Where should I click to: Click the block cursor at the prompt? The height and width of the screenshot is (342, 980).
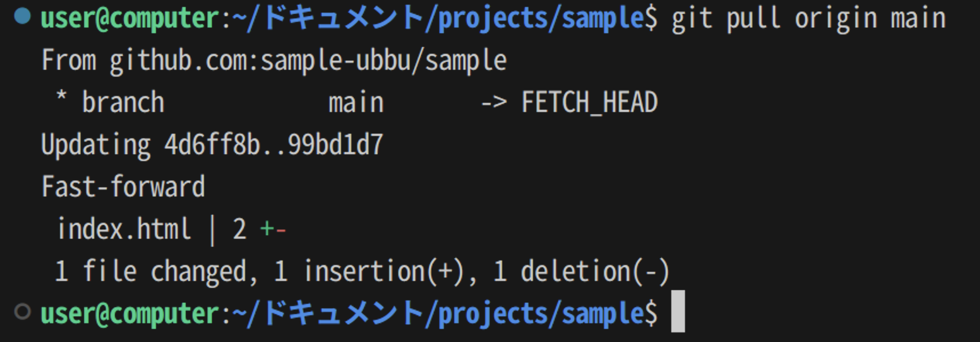pyautogui.click(x=678, y=312)
